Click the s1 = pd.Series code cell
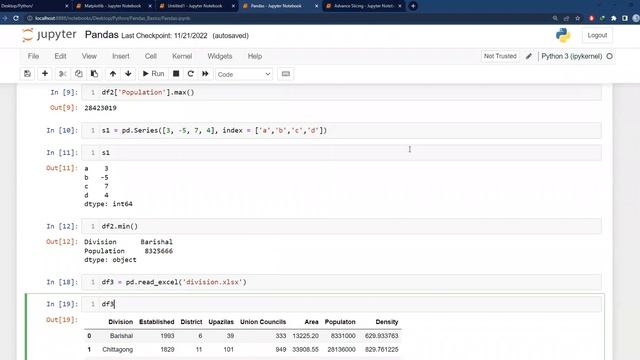The height and width of the screenshot is (360, 640). 341,131
